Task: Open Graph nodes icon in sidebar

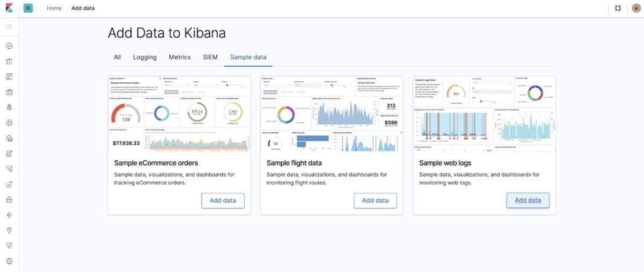Action: [x=9, y=214]
